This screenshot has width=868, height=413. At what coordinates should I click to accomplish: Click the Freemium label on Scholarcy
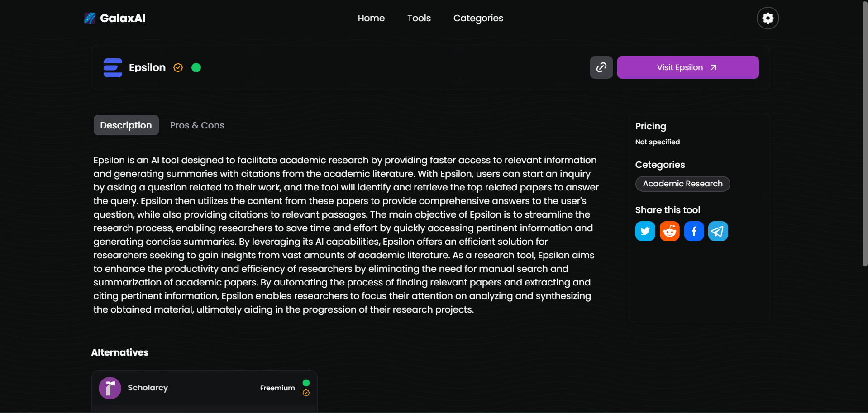277,388
